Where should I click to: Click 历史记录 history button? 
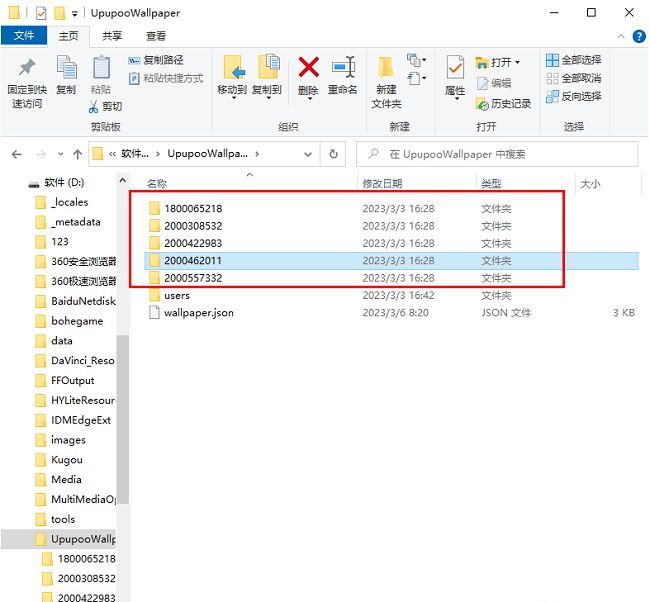(503, 104)
